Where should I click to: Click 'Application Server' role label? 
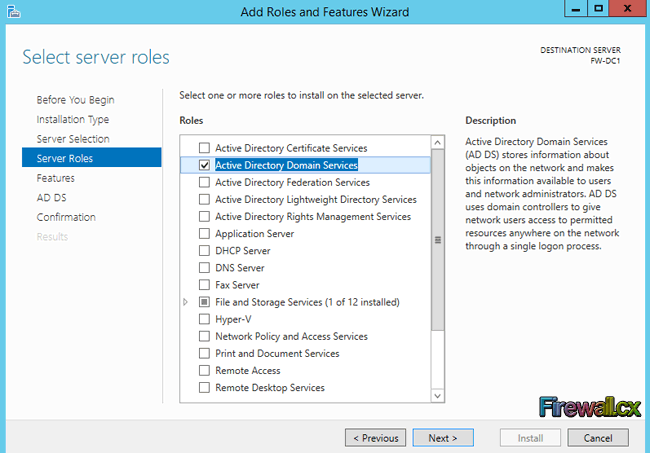[255, 234]
